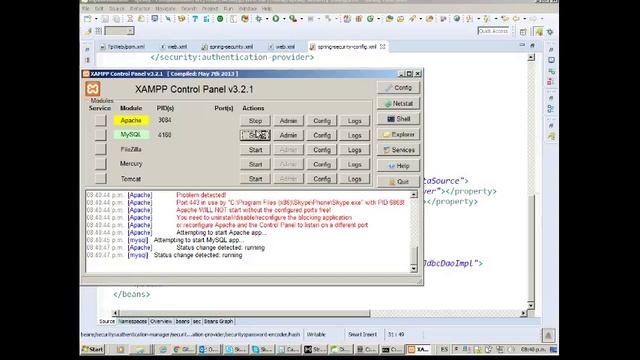Open the XAMPP Shell
Image resolution: width=640 pixels, height=360 pixels.
[x=398, y=119]
